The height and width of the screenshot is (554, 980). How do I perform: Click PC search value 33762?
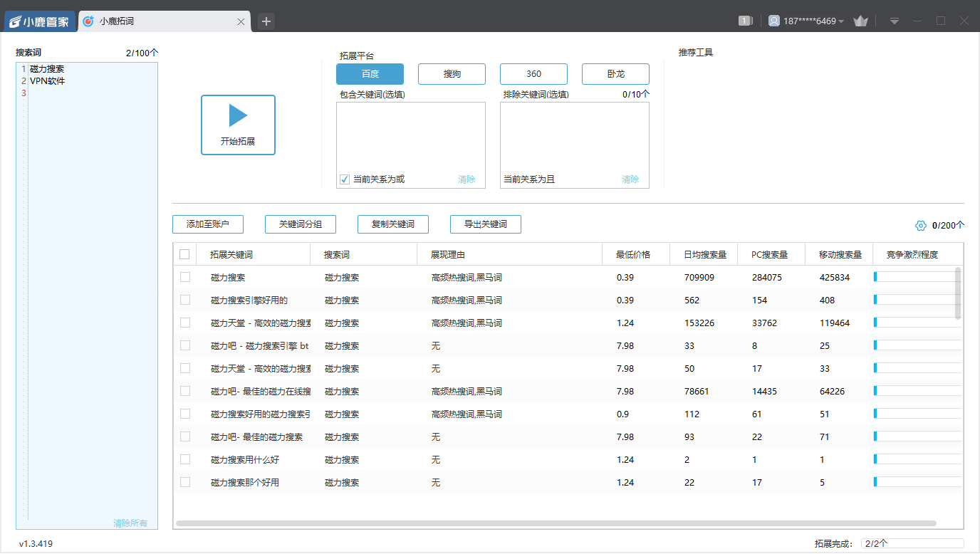[x=765, y=323]
